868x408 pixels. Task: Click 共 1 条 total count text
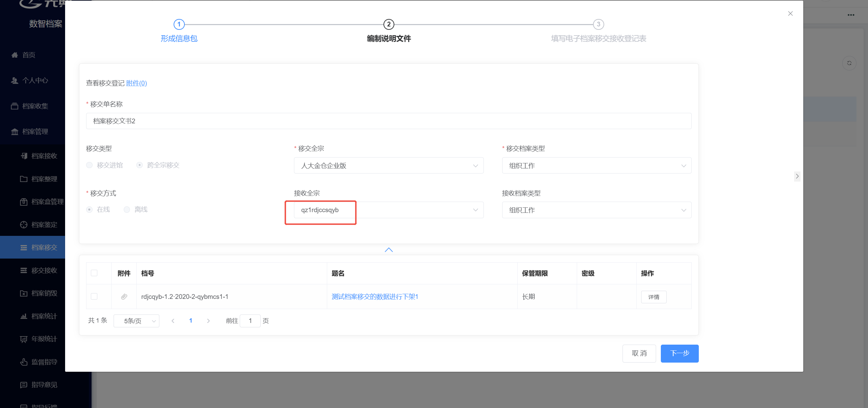point(98,320)
